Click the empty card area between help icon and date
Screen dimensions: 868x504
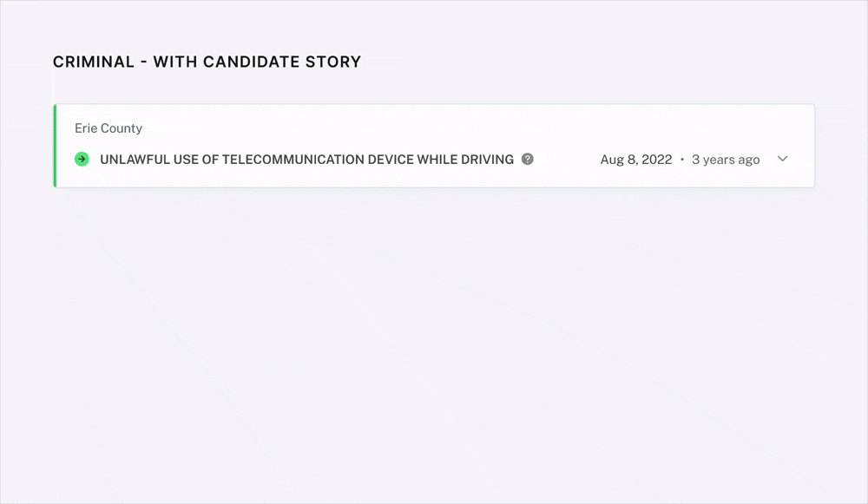566,160
